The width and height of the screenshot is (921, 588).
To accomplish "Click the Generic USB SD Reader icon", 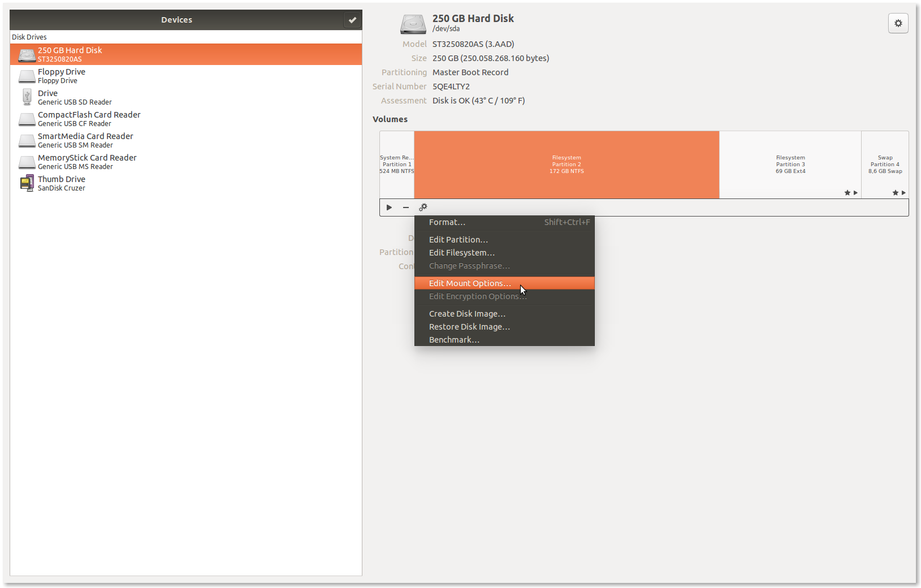I will [x=27, y=97].
